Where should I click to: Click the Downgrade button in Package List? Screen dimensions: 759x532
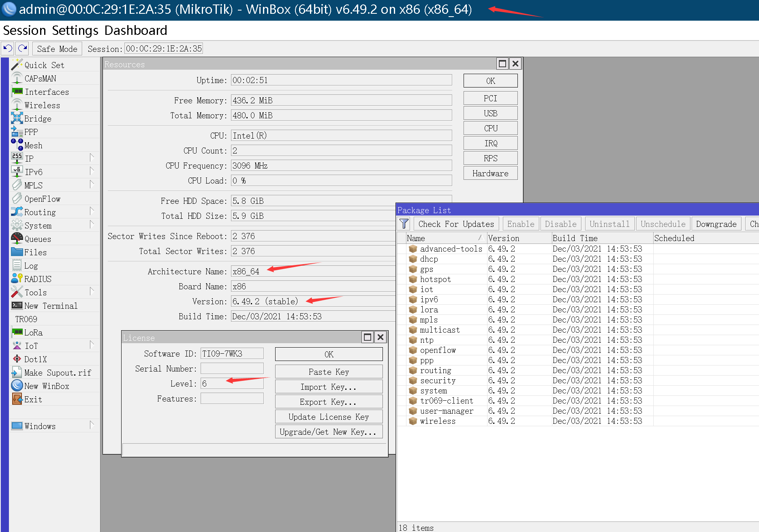pos(716,224)
